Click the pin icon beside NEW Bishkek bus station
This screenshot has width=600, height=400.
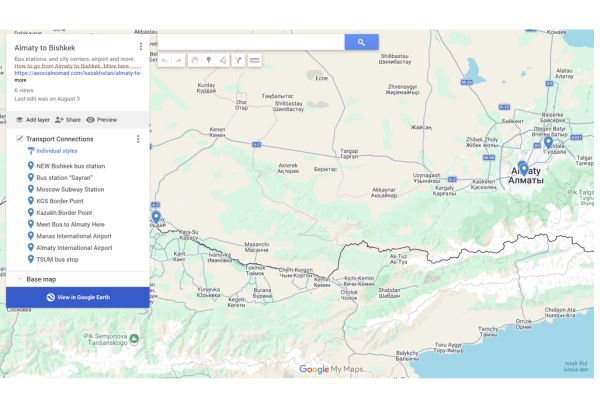click(31, 166)
